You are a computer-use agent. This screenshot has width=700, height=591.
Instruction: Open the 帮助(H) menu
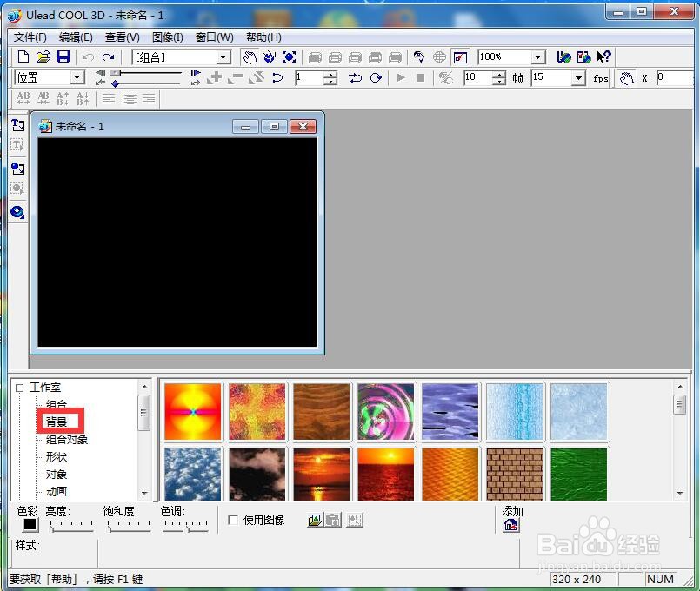point(263,37)
